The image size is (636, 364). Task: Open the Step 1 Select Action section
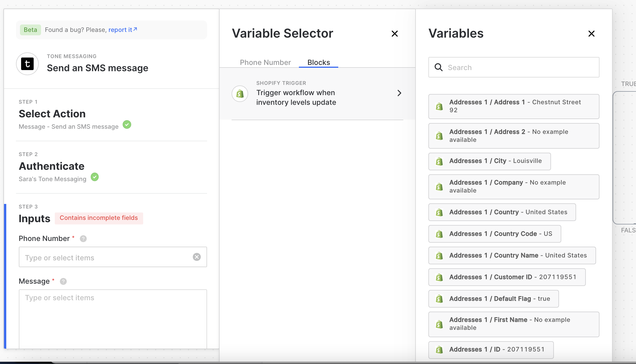click(x=52, y=114)
